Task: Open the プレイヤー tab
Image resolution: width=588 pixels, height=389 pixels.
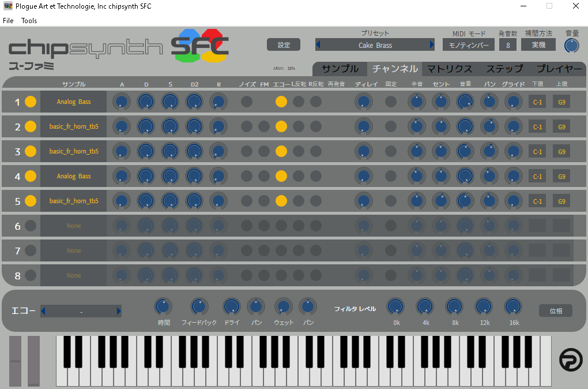Action: [x=559, y=69]
